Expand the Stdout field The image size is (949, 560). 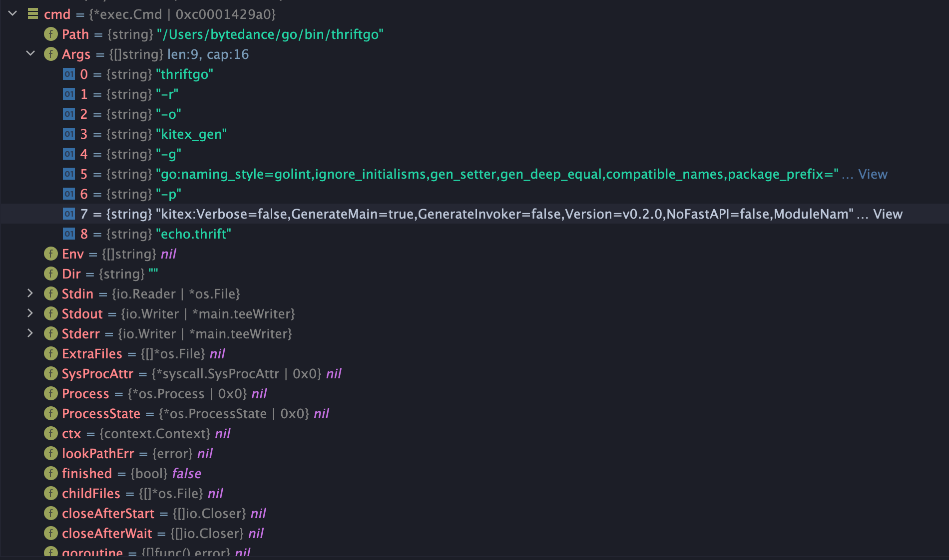[x=30, y=314]
